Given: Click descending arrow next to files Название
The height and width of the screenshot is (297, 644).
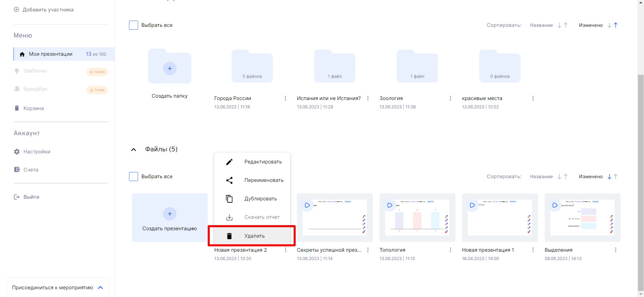Looking at the screenshot, I should coord(559,177).
